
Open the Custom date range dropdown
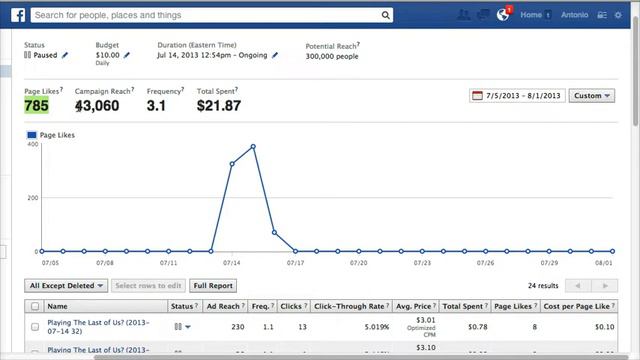point(592,96)
